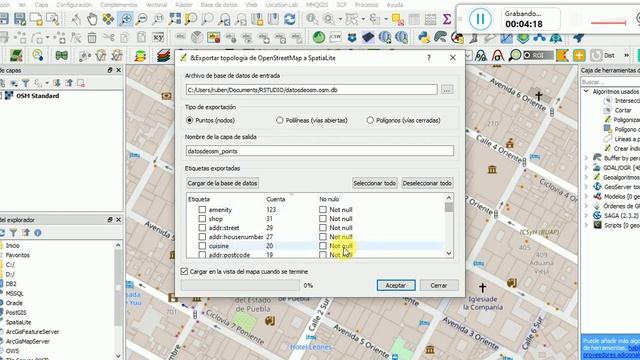Open the Statistical Summary sigma icon
The image size is (640, 360).
(447, 19)
